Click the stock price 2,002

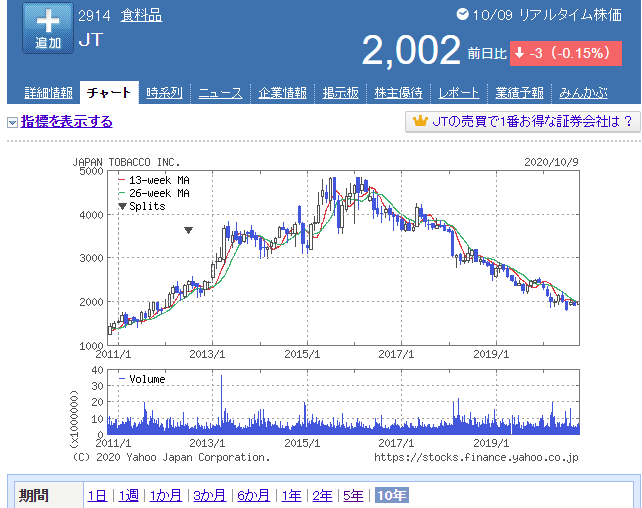click(x=411, y=50)
